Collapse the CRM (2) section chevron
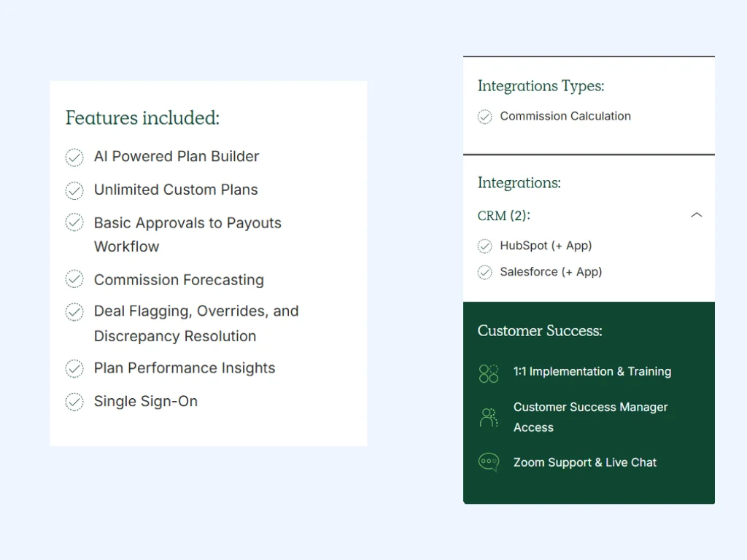 pyautogui.click(x=697, y=215)
